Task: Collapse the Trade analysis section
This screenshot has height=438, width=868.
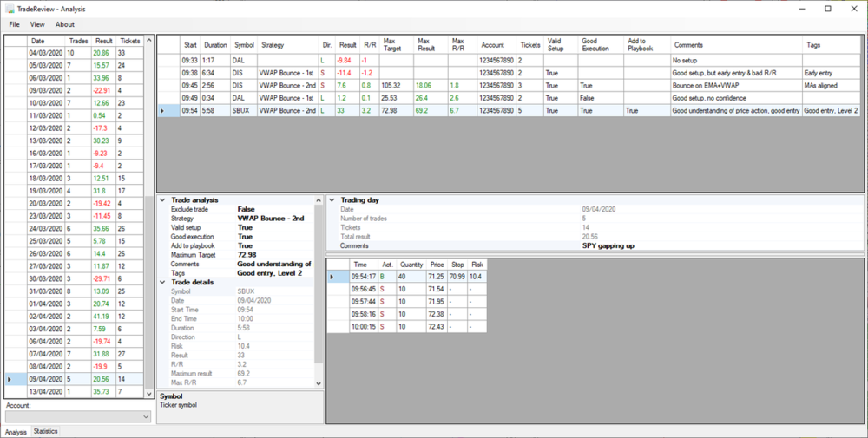Action: (162, 200)
